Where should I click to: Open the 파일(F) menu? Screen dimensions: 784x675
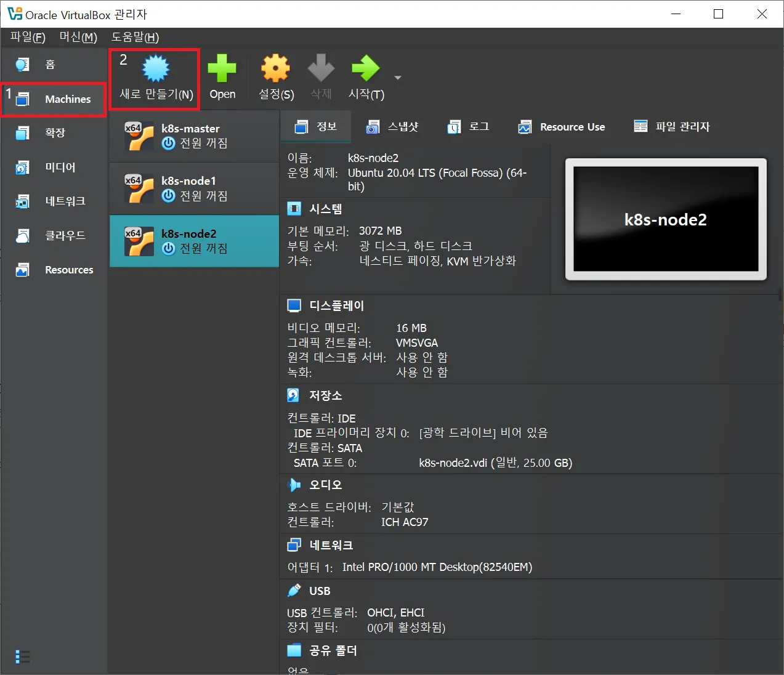28,37
